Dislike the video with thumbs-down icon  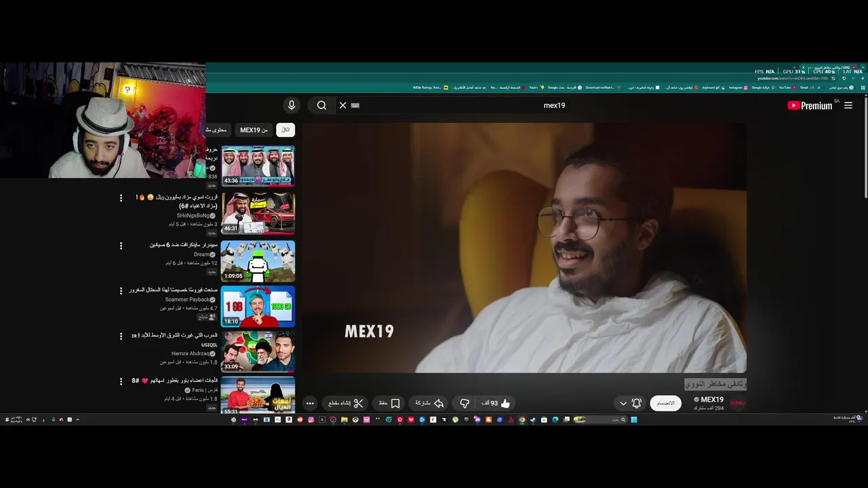465,403
